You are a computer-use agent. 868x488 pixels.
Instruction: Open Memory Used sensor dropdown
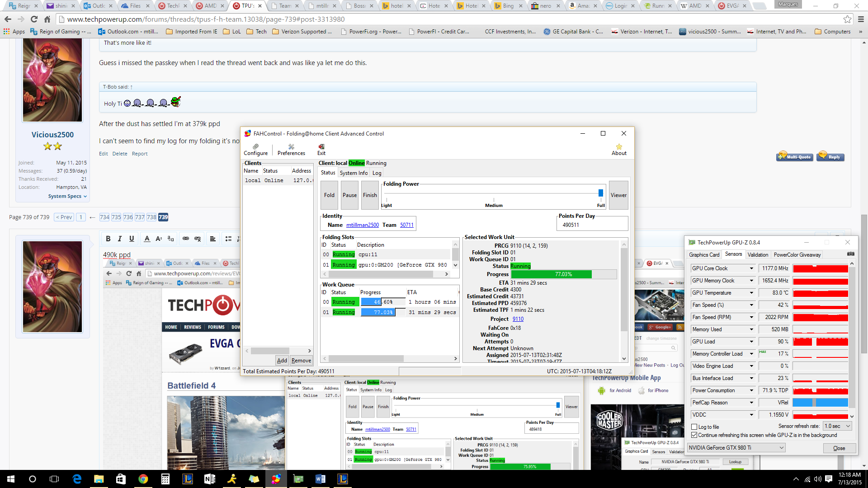point(751,329)
